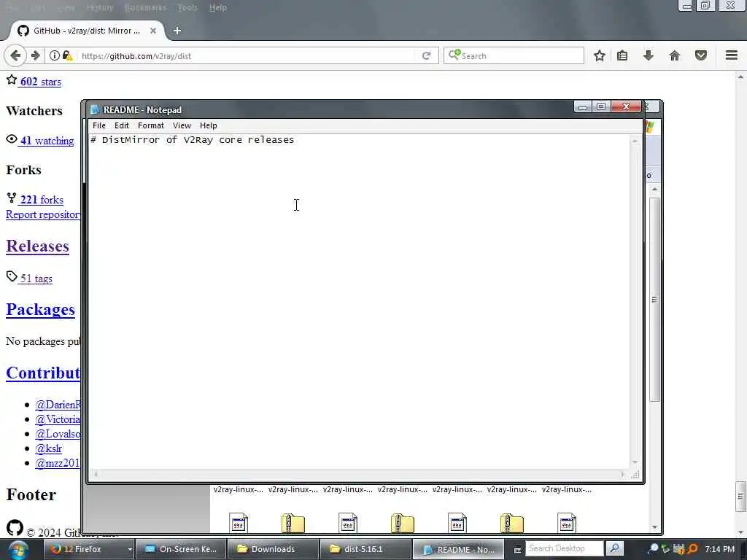
Task: Go forward with Firefox forward arrow
Action: point(35,55)
